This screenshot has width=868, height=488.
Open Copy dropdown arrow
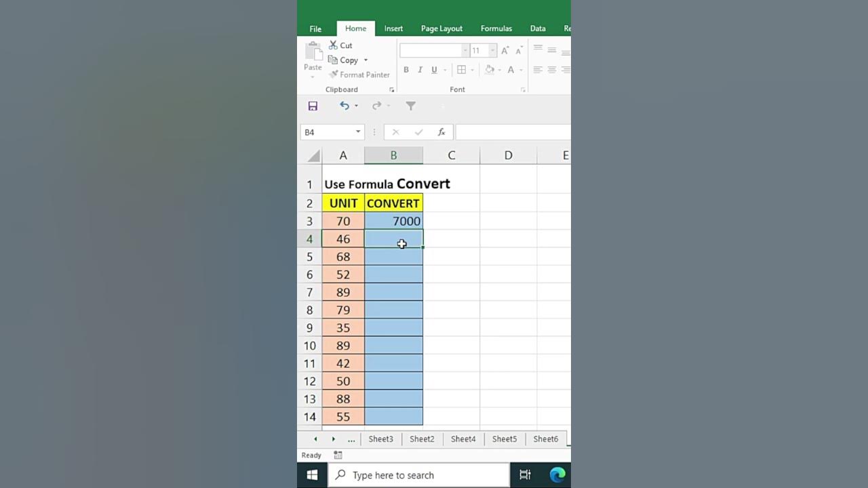pyautogui.click(x=366, y=60)
